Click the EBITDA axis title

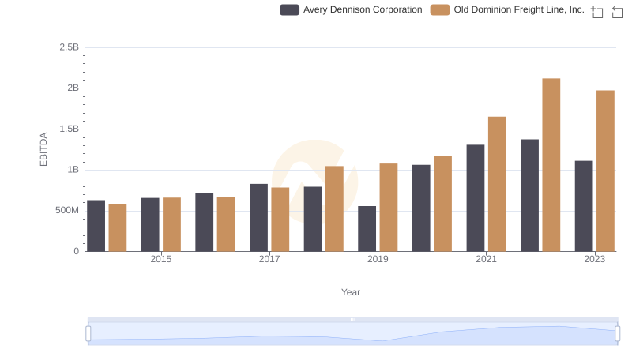[43, 149]
